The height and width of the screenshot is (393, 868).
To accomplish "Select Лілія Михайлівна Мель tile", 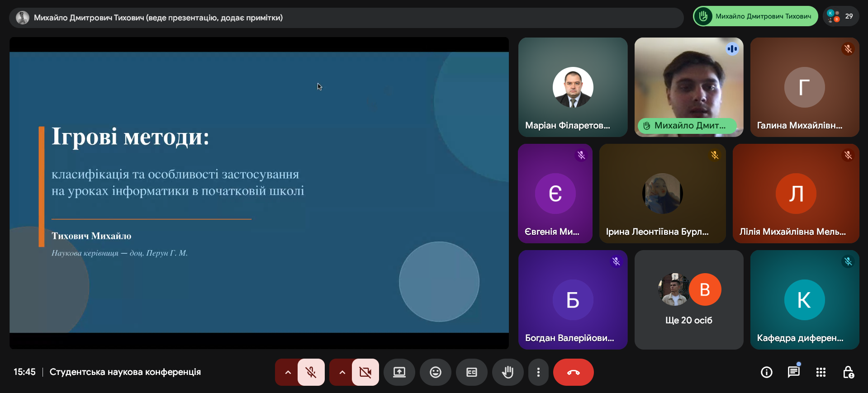I will pos(796,194).
